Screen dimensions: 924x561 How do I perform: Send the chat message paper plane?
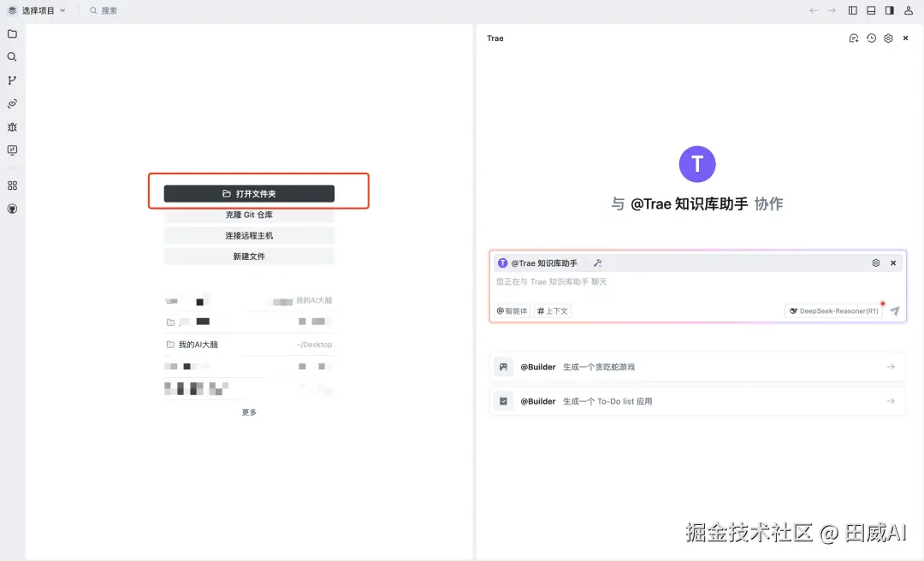coord(893,310)
